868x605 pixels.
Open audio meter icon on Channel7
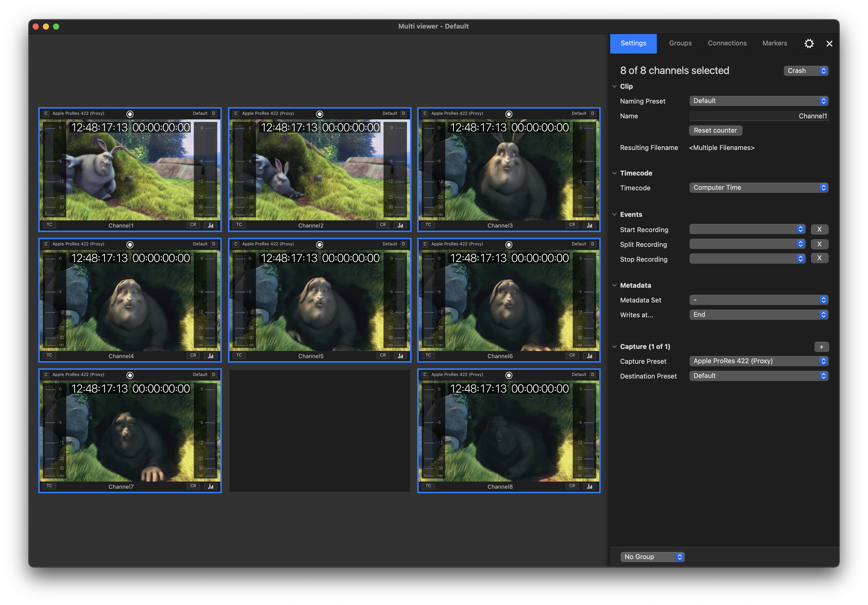211,486
